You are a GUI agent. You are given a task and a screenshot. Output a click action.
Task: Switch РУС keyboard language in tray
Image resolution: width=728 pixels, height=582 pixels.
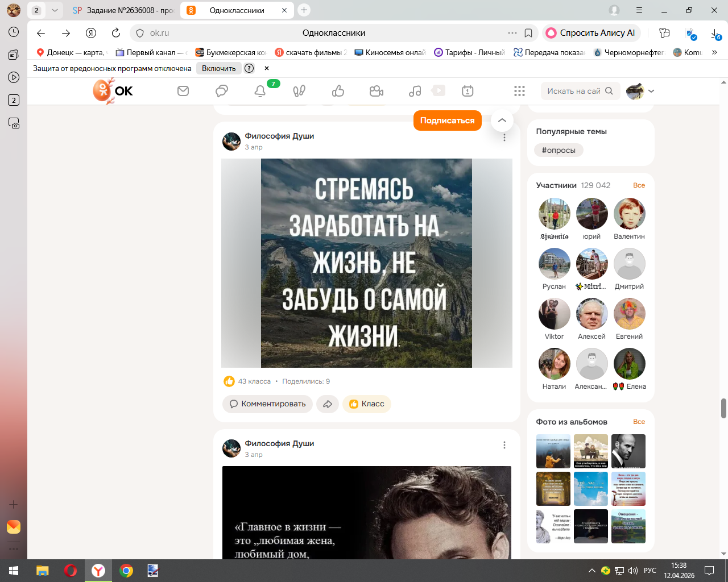click(650, 571)
